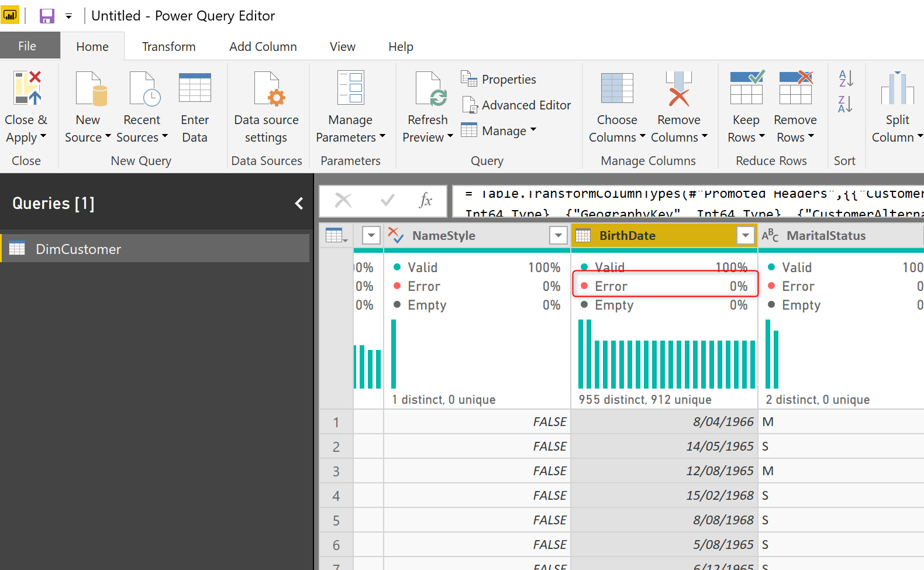Click the Close & Apply icon

click(x=27, y=88)
